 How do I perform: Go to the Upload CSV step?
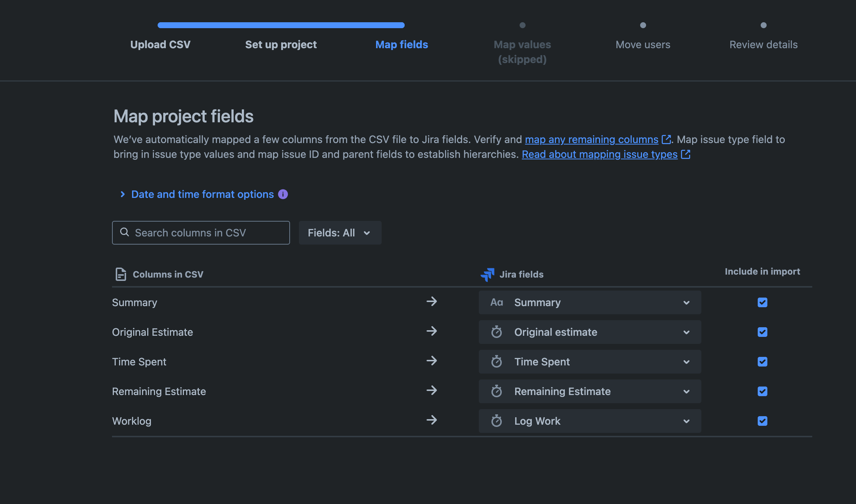click(x=160, y=44)
